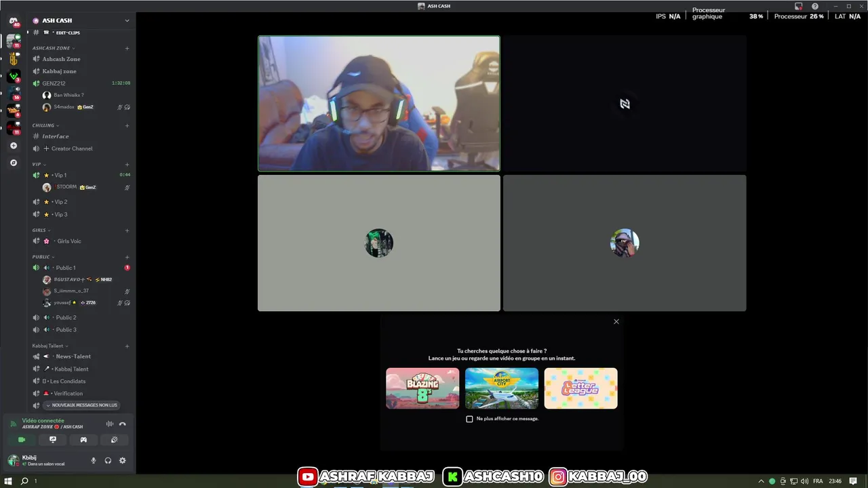The height and width of the screenshot is (488, 868).
Task: Show hidden system tray icons
Action: point(761,481)
